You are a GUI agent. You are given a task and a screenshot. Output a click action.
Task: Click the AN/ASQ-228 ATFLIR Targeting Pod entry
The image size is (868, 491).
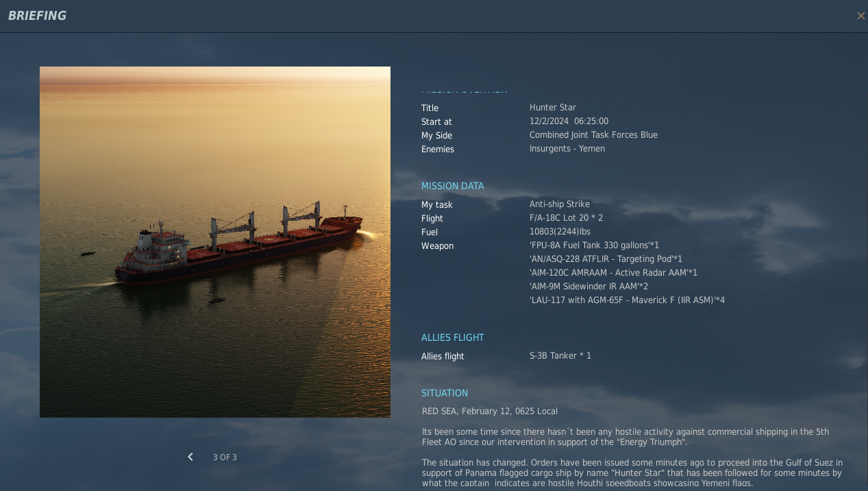pos(606,259)
